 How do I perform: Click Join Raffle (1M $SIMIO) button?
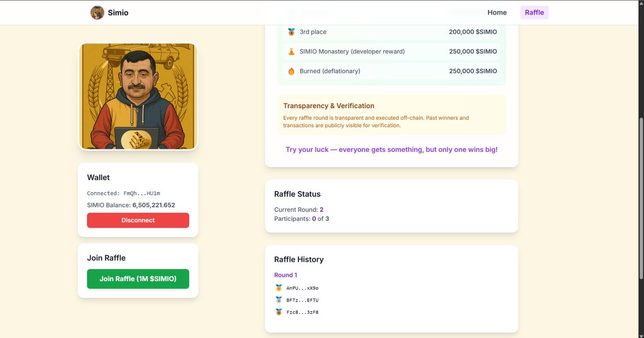[138, 279]
